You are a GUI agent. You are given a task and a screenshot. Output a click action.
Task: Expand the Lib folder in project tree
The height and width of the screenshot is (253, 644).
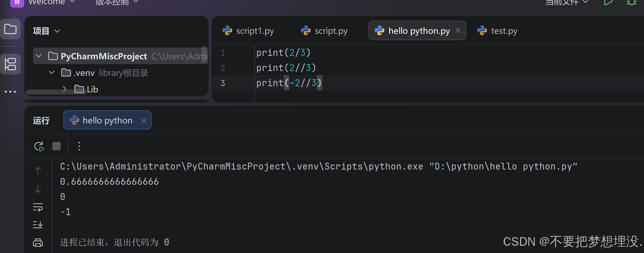click(64, 89)
